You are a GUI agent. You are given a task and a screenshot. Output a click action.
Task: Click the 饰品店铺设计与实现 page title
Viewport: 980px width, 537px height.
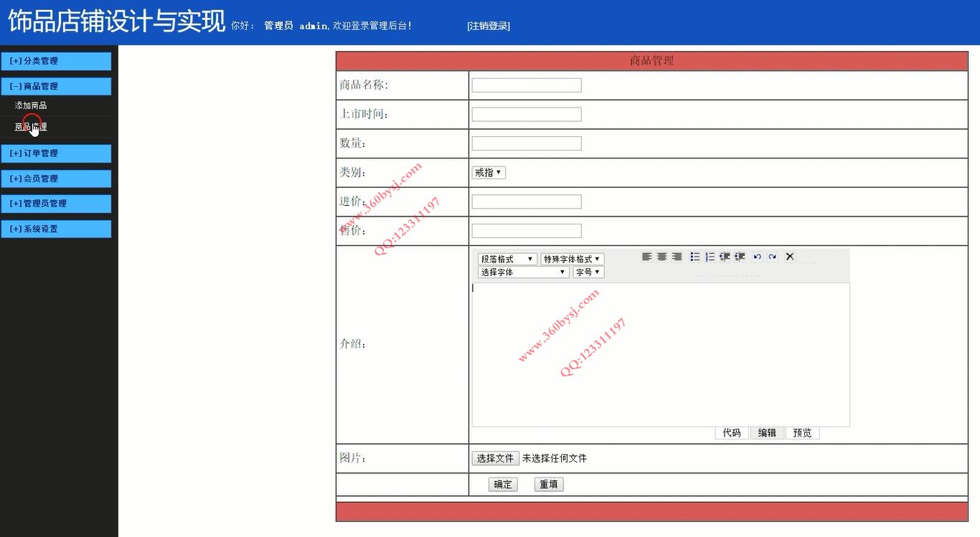point(117,22)
